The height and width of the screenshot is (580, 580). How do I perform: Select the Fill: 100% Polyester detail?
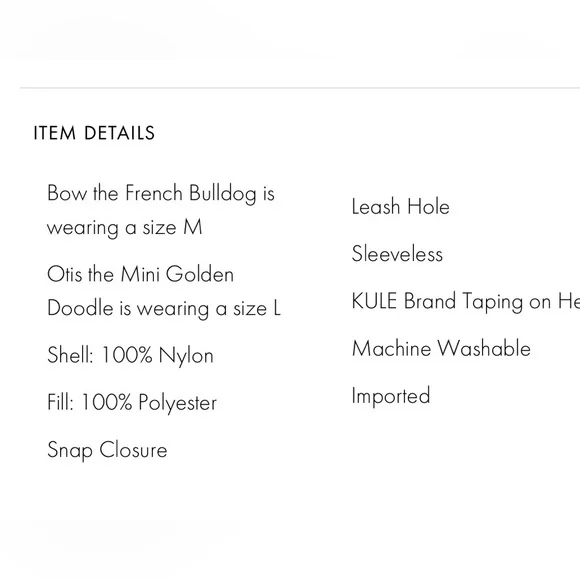(132, 402)
